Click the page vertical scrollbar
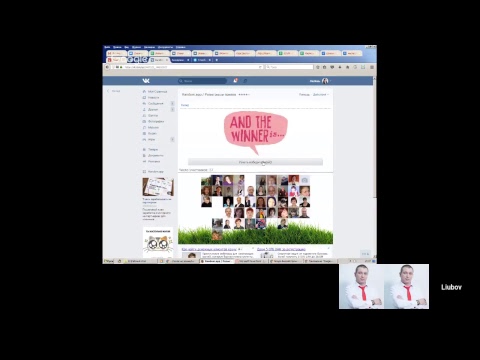Viewport: 480px width, 360px height. pyautogui.click(x=374, y=137)
